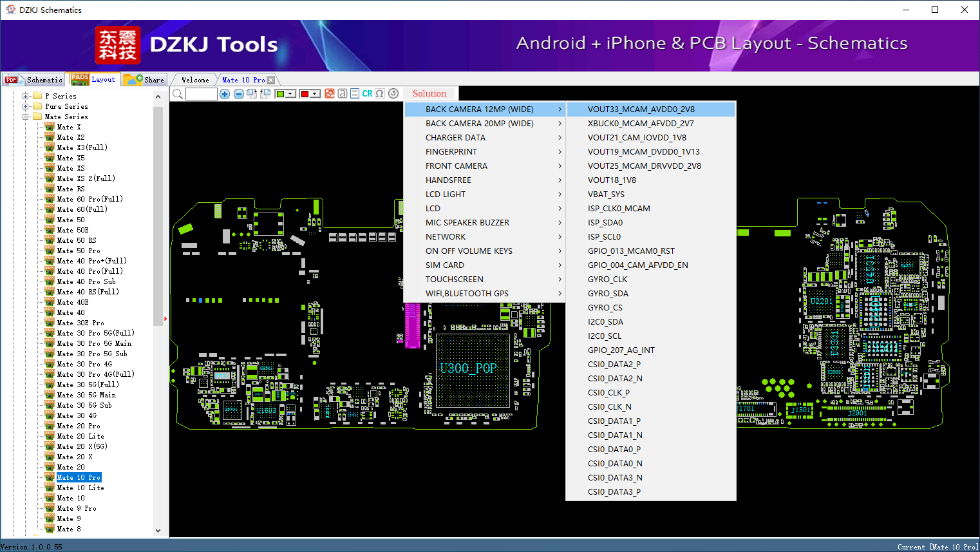Image resolution: width=980 pixels, height=552 pixels.
Task: Switch to the Schematic tab
Action: point(33,80)
